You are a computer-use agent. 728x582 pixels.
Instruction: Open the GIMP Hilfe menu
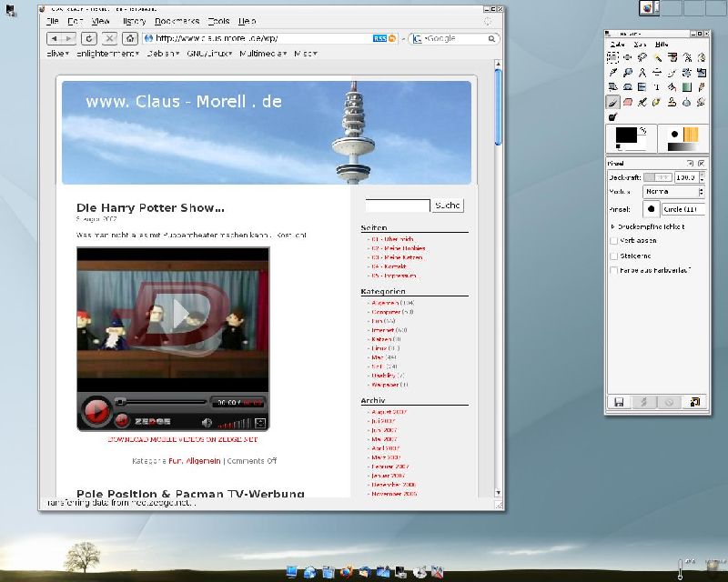(662, 45)
